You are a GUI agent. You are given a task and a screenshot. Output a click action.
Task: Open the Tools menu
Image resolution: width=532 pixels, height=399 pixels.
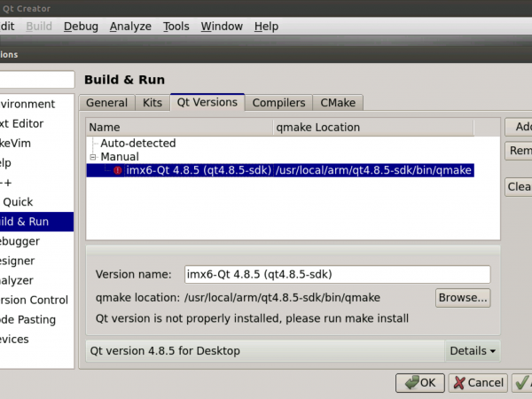[176, 27]
